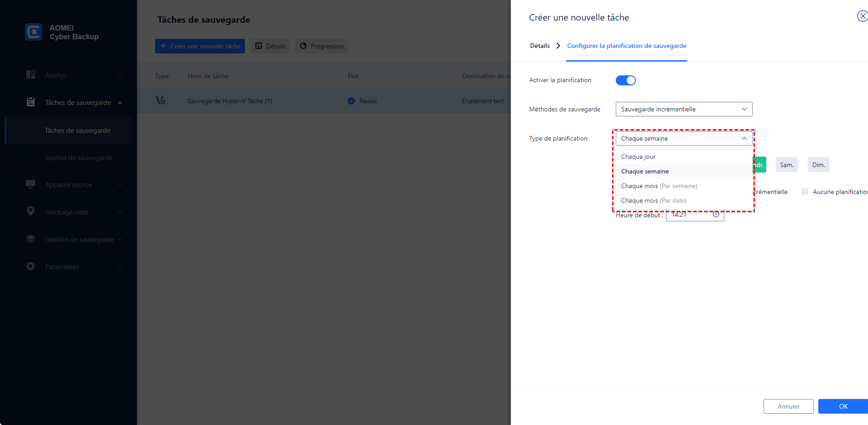Open Configurer la planification de sauvegarde tab

pyautogui.click(x=626, y=46)
